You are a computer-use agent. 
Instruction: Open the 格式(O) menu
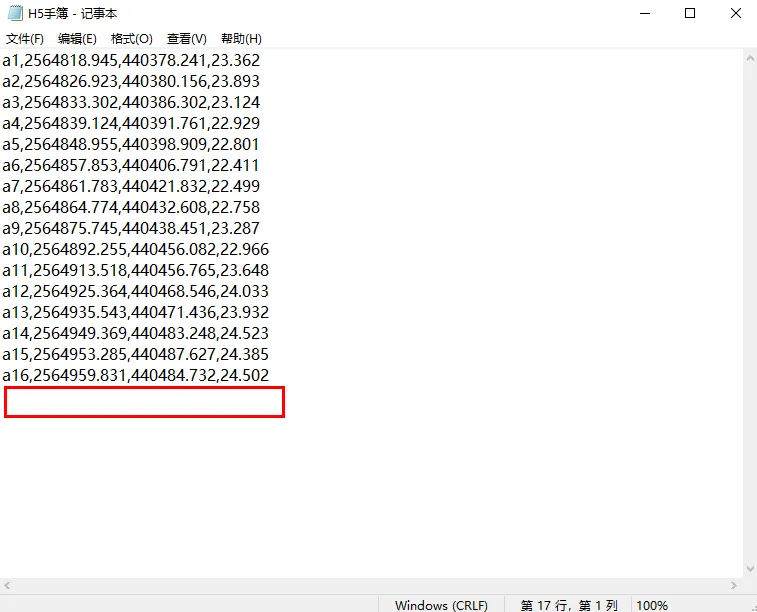coord(131,39)
